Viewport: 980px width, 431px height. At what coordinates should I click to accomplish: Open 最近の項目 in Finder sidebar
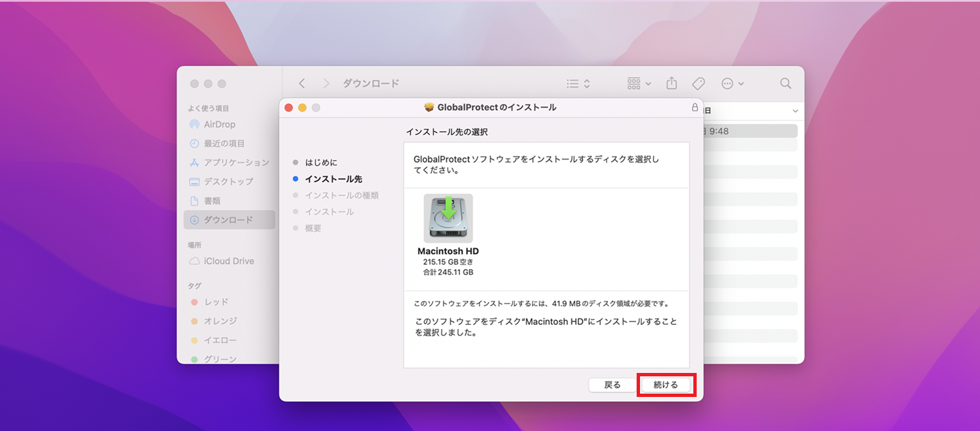[229, 143]
